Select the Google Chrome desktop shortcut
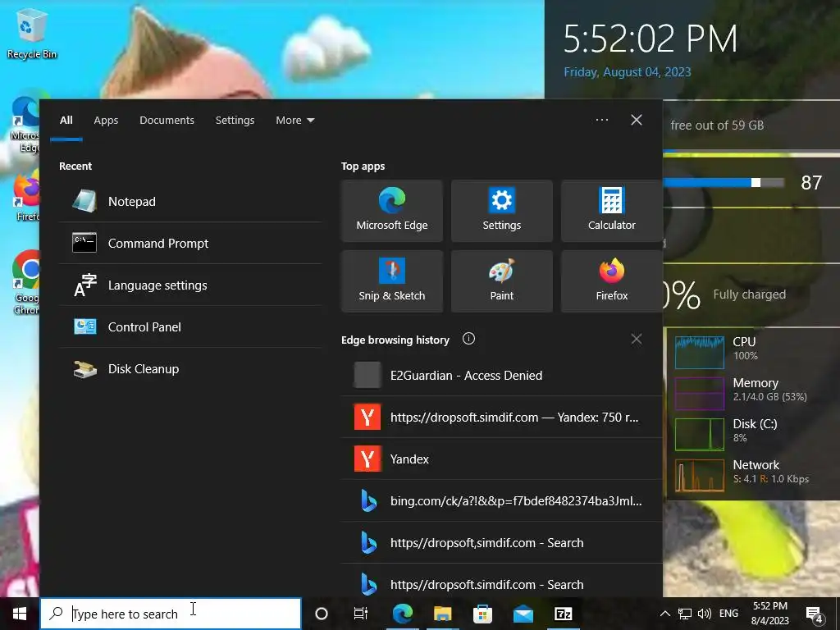This screenshot has width=840, height=630. [25, 282]
